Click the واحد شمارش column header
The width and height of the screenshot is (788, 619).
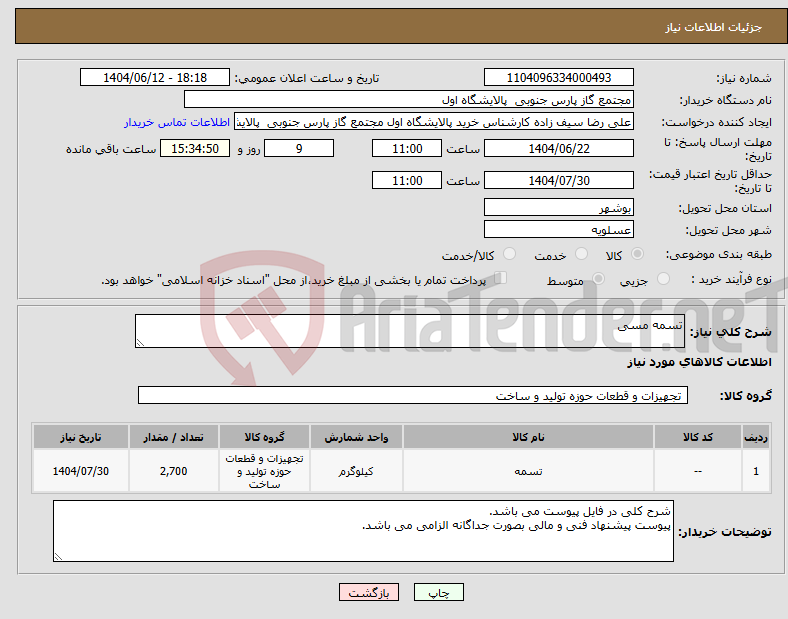point(356,437)
